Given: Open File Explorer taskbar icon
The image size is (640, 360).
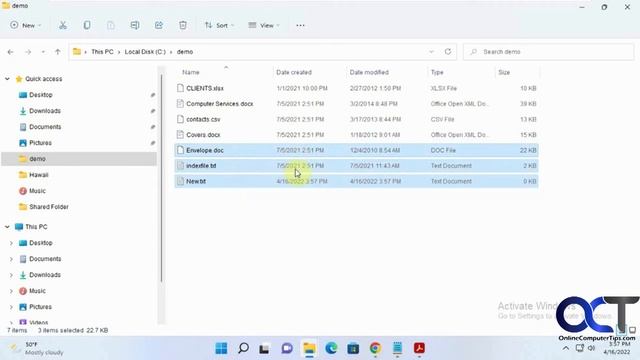Looking at the screenshot, I should (309, 348).
